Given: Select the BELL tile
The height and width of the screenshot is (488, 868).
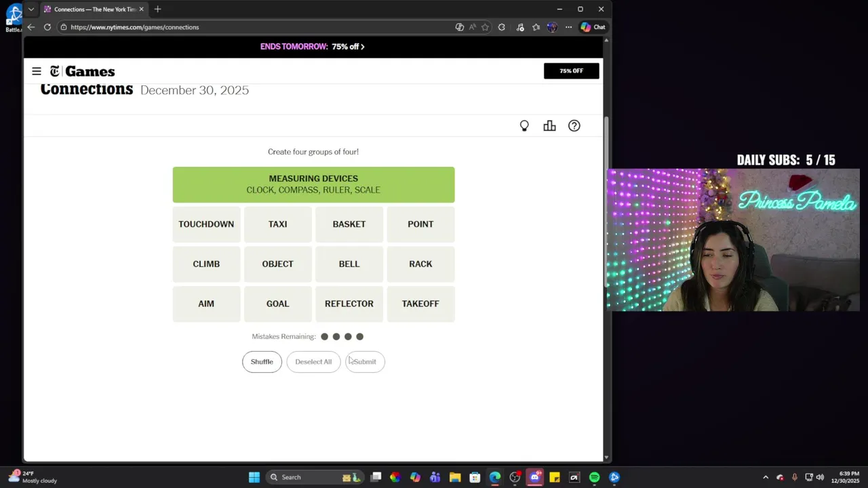Looking at the screenshot, I should tap(349, 264).
